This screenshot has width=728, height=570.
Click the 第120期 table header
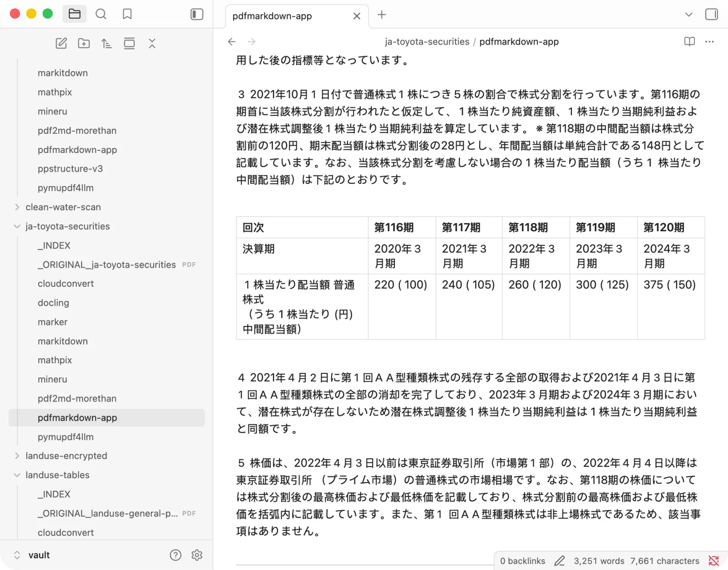pyautogui.click(x=671, y=227)
